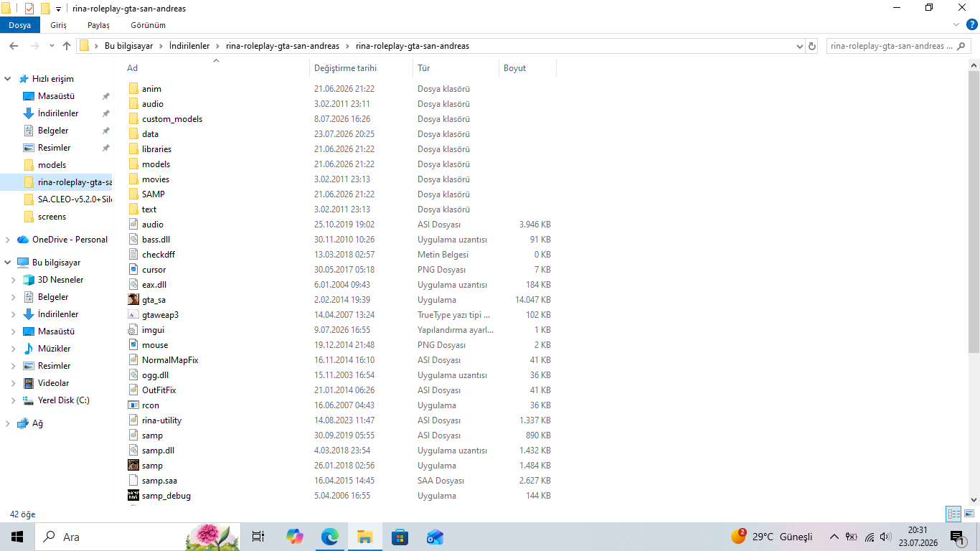
Task: Select the NormalMapFix ASI file icon
Action: coord(133,360)
